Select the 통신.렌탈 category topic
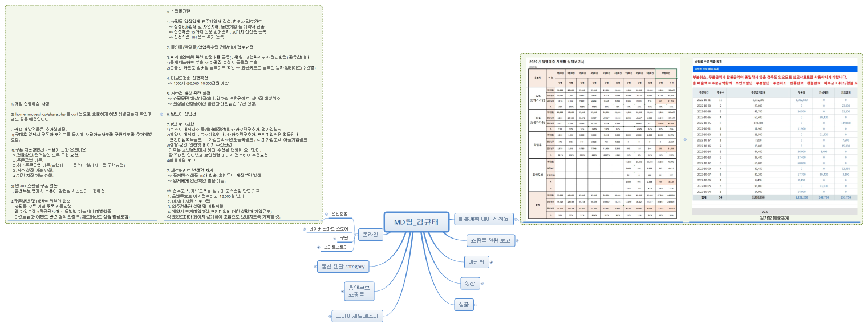The image size is (868, 327). [344, 266]
